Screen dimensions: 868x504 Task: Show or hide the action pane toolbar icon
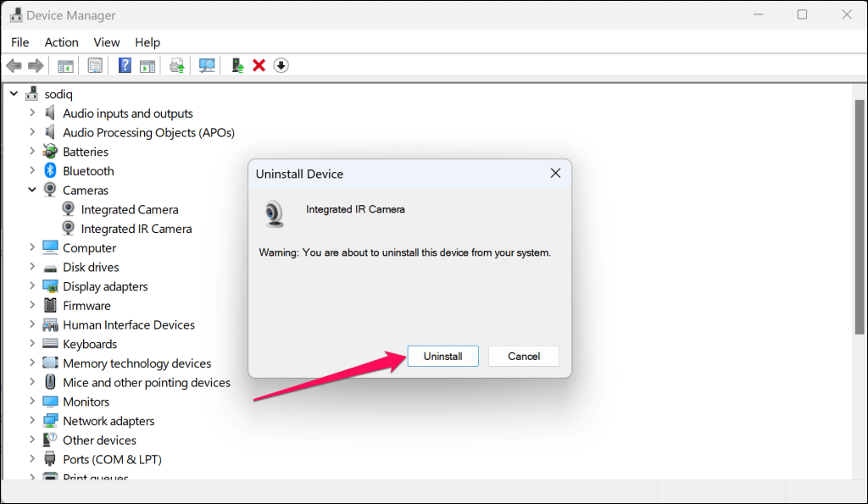(147, 66)
